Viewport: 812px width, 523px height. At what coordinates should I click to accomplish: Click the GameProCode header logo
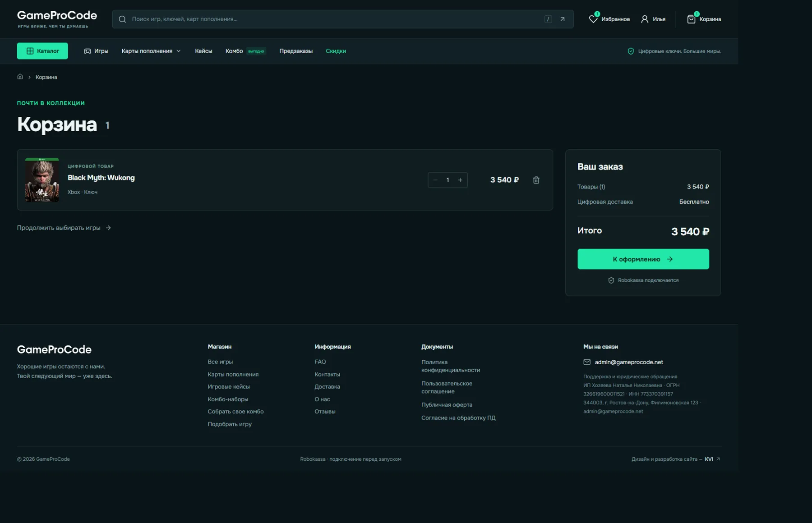[57, 18]
